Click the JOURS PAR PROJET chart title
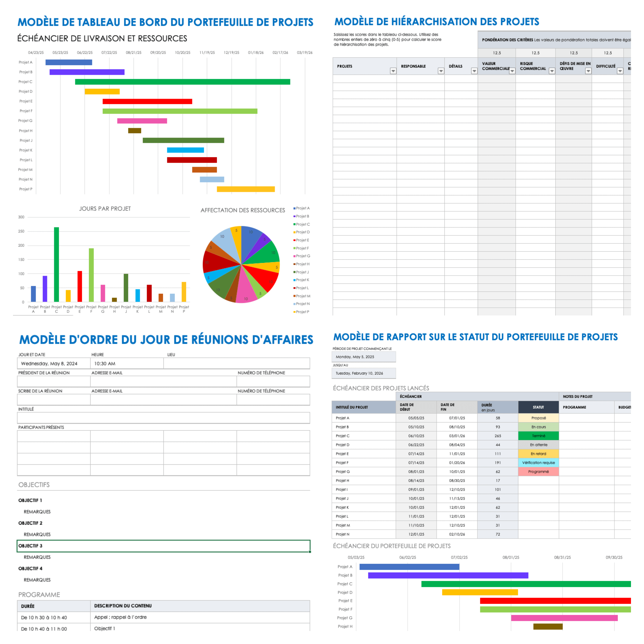 click(x=105, y=209)
